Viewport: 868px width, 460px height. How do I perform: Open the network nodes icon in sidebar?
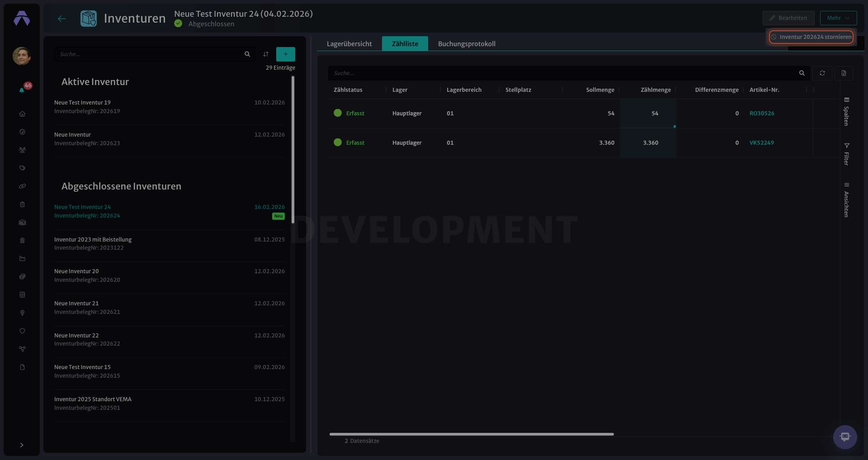pos(22,349)
